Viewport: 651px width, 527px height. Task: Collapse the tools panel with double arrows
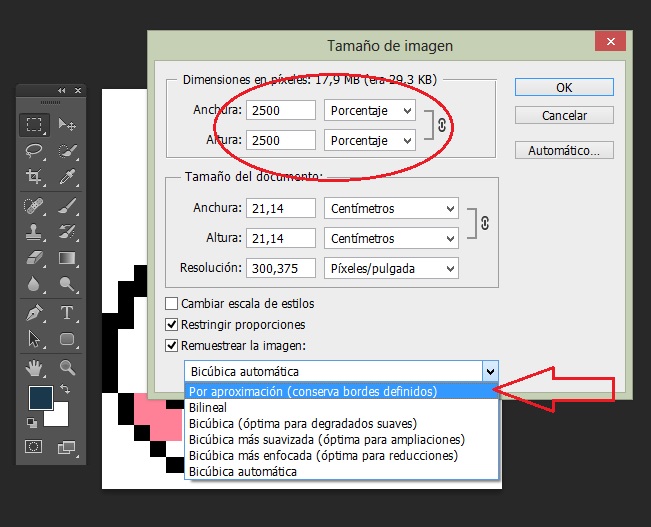click(x=61, y=90)
